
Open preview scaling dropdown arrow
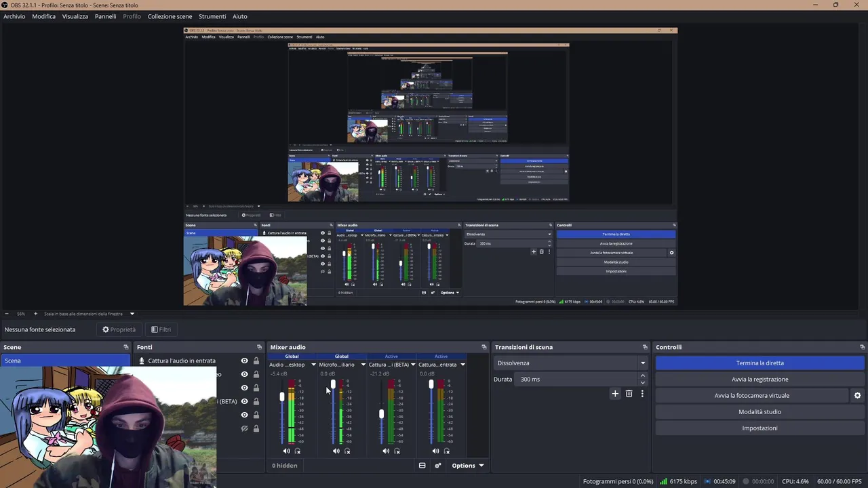(132, 314)
